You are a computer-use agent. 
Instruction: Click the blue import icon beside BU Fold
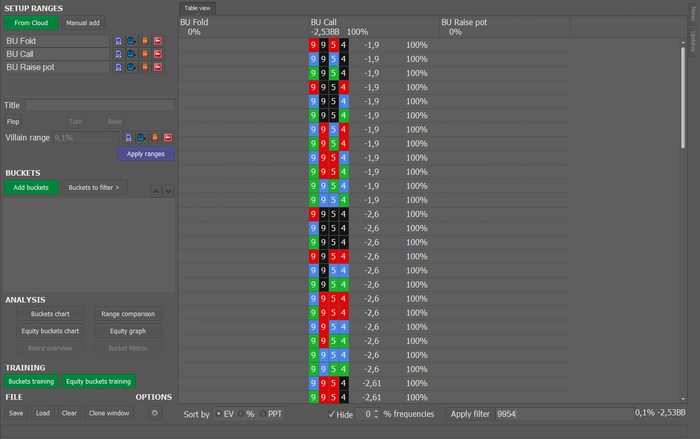click(131, 41)
